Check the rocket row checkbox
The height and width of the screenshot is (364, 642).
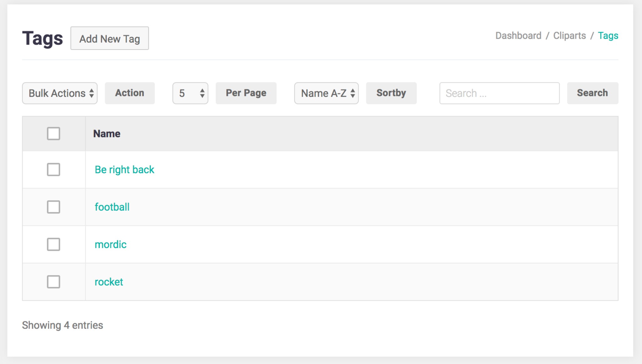point(53,282)
